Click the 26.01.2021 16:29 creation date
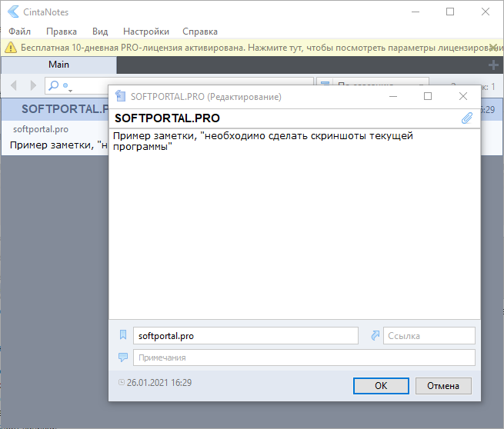 pos(159,382)
